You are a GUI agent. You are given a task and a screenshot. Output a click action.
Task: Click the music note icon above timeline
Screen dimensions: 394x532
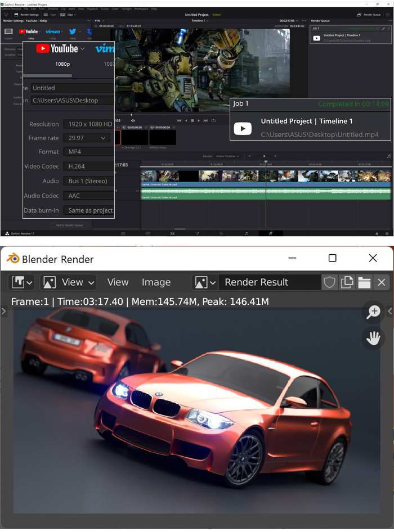tap(388, 156)
